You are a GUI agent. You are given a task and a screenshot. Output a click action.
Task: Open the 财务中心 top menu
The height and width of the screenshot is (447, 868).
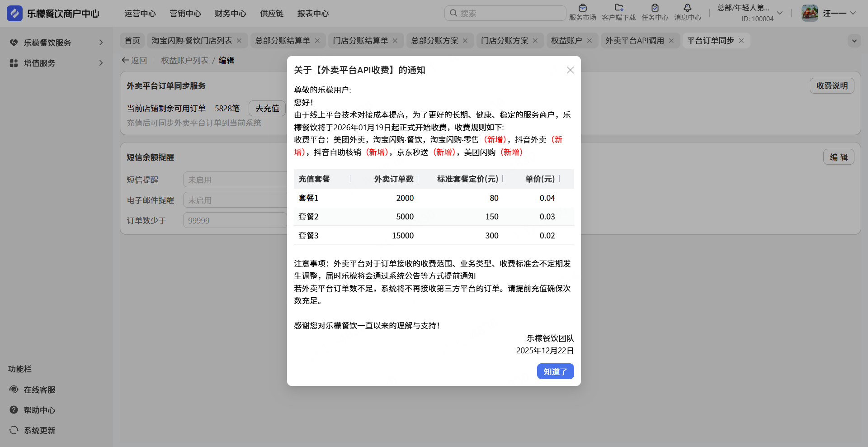coord(230,14)
